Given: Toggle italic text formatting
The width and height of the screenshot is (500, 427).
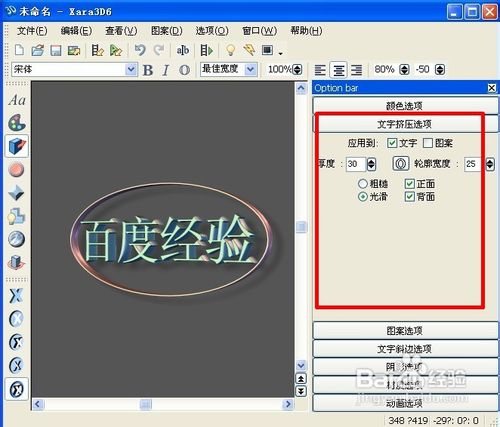Looking at the screenshot, I should click(x=166, y=70).
